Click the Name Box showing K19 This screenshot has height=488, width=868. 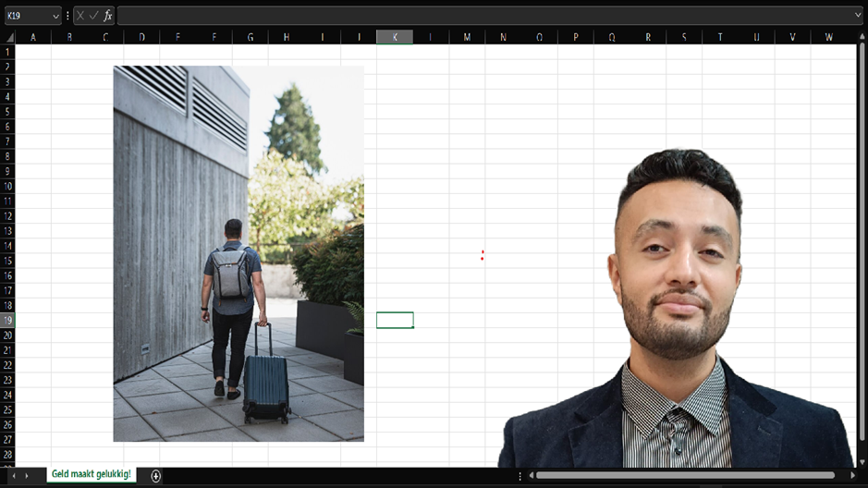coord(26,16)
